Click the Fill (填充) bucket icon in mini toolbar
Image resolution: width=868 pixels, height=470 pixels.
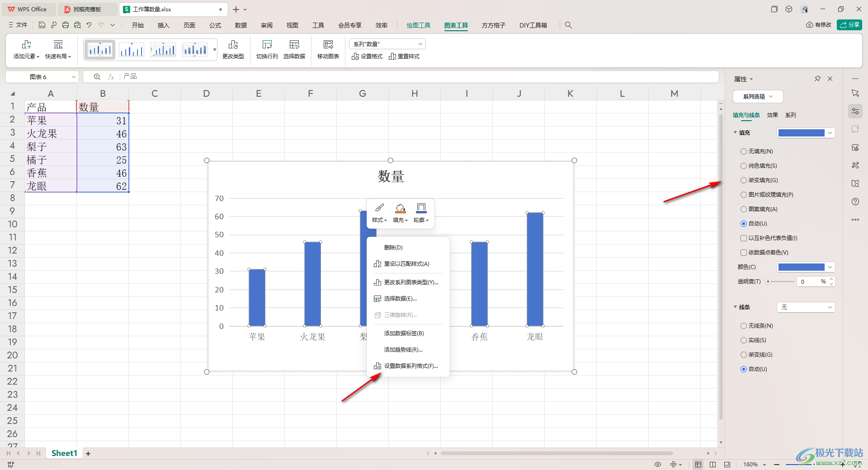400,208
